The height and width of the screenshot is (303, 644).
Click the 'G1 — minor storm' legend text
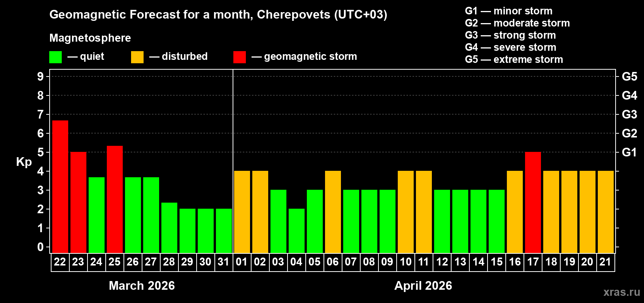click(x=509, y=11)
